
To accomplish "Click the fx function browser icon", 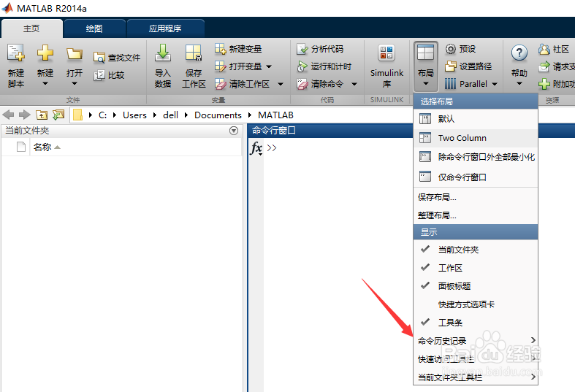I will coord(256,148).
